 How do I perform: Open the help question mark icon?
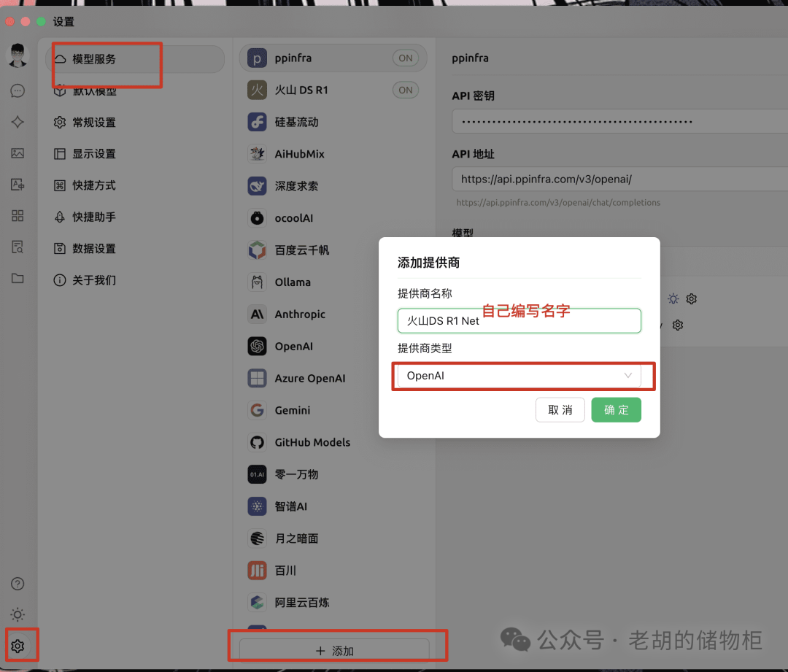[x=18, y=584]
